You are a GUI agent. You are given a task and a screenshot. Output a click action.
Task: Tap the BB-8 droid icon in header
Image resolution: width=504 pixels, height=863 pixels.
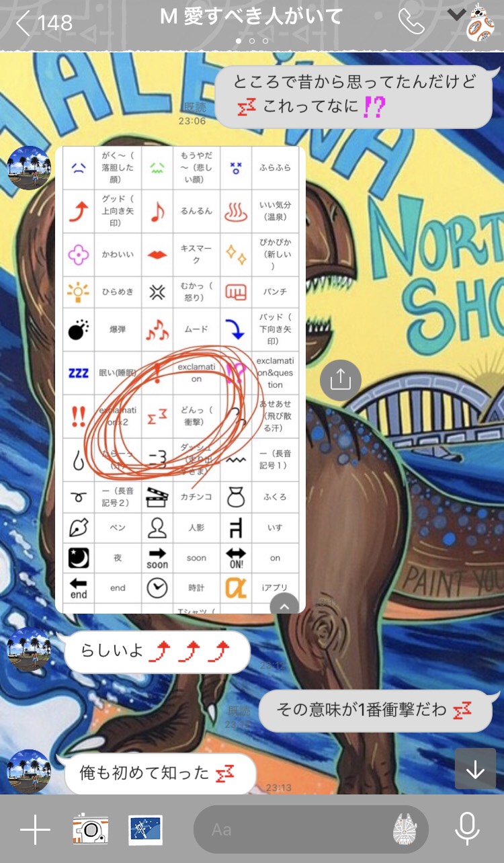(x=480, y=22)
